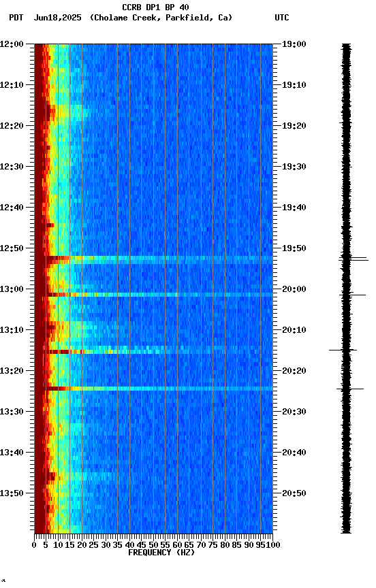This screenshot has width=376, height=588.
Task: Click the date text 'Jun18,2025'
Action: click(x=57, y=18)
